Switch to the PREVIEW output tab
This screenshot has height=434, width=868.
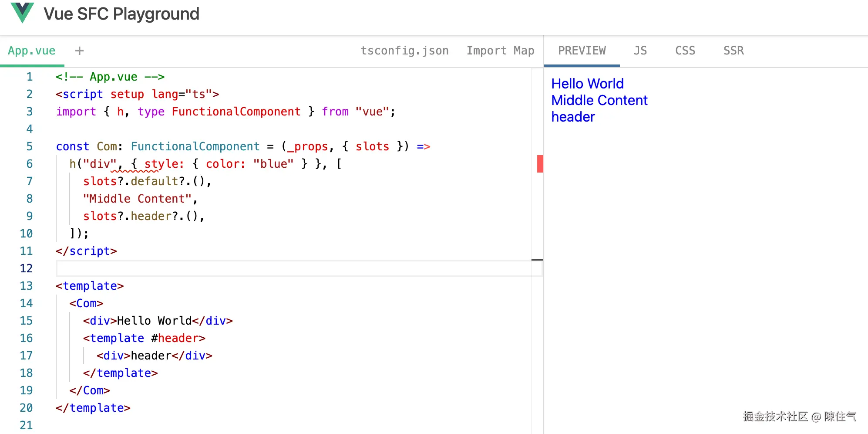click(x=582, y=51)
